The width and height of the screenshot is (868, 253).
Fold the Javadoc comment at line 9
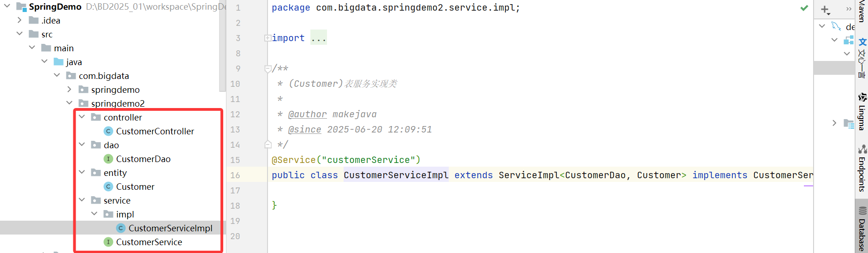(x=268, y=69)
